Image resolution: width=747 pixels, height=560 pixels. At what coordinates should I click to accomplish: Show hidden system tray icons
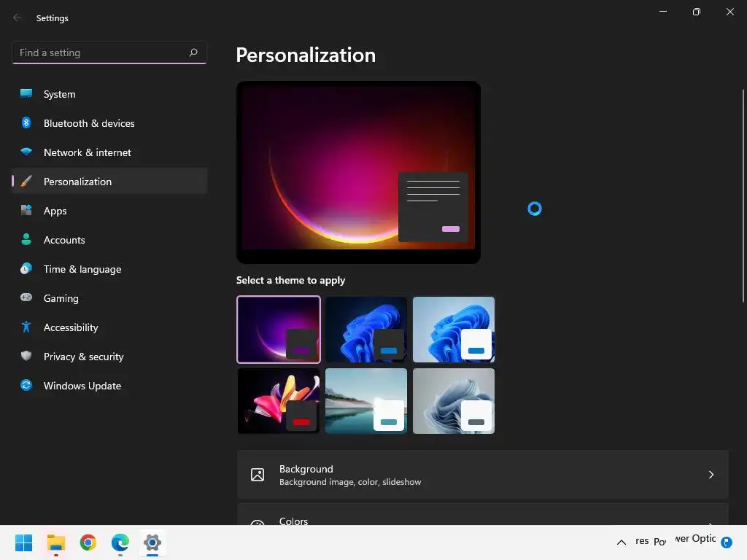622,542
